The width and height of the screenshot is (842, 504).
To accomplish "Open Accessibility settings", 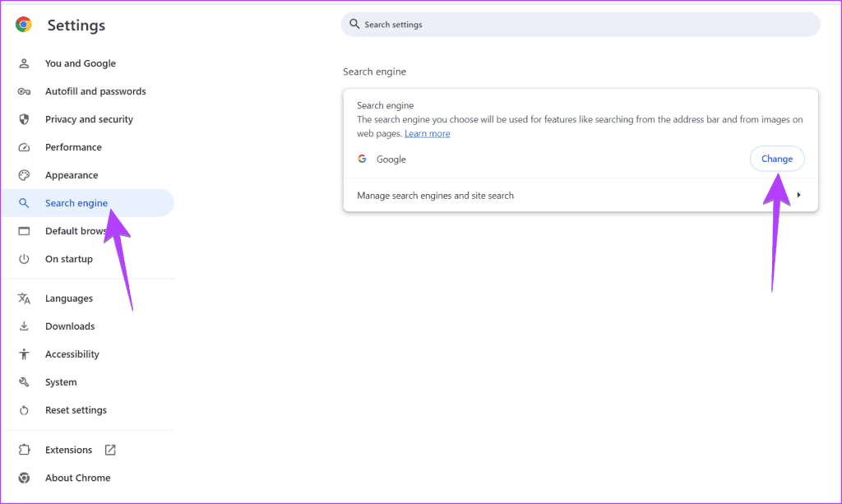I will [72, 354].
